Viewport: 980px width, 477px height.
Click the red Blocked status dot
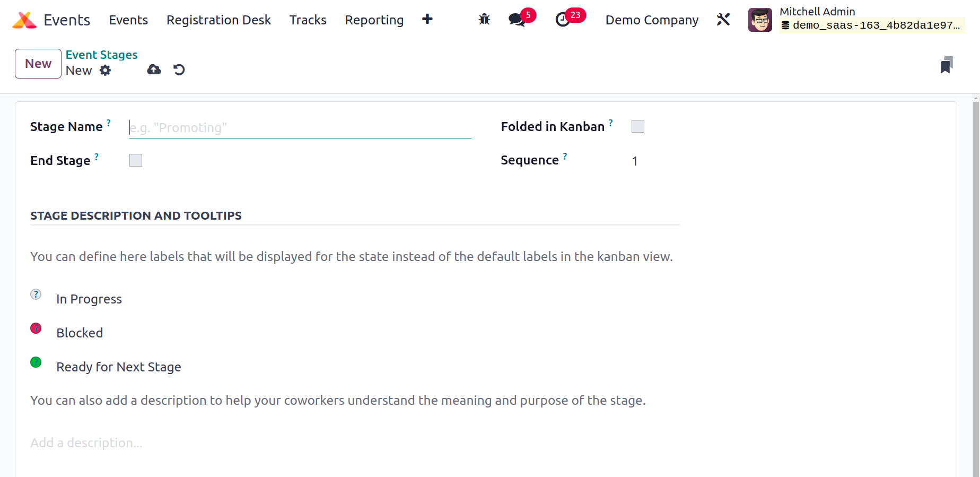pos(36,328)
